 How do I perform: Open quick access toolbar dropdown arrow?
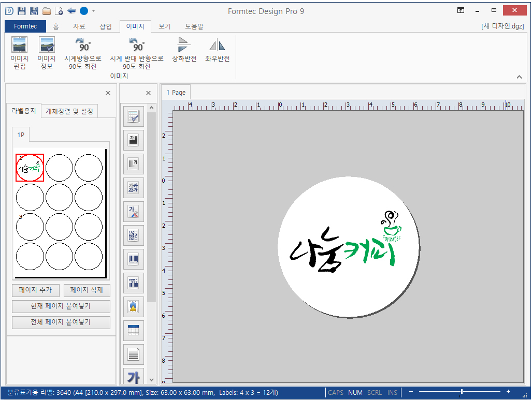(93, 11)
